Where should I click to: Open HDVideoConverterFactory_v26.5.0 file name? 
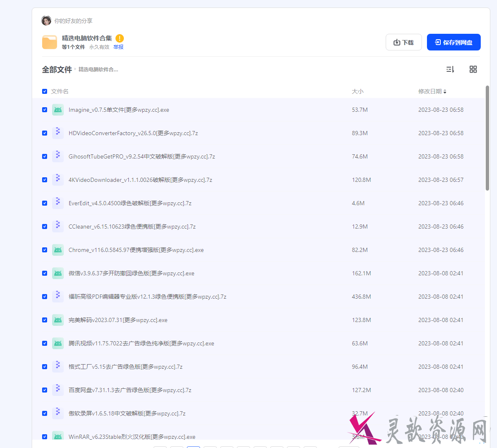pyautogui.click(x=133, y=133)
